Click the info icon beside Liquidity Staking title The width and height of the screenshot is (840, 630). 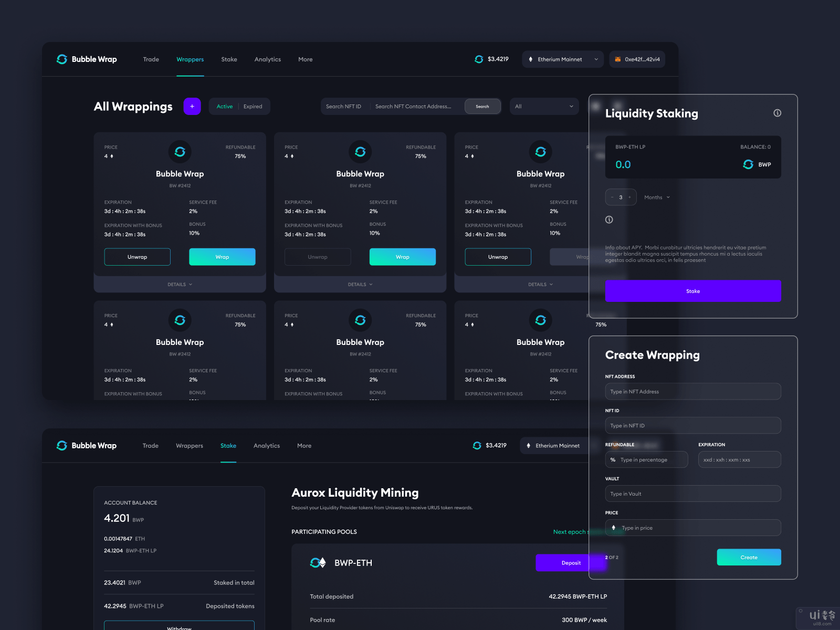click(777, 113)
